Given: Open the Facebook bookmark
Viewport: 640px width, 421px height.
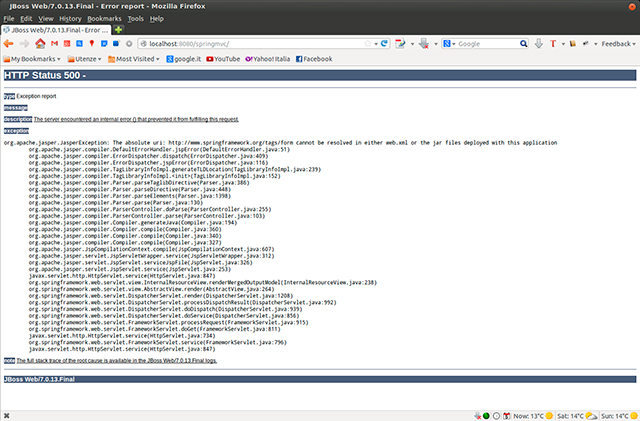Looking at the screenshot, I should (x=314, y=59).
